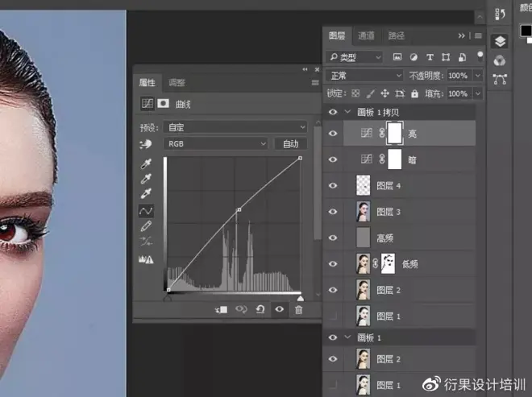Select the gray point eyedropper in Curves
This screenshot has height=397, width=532.
click(x=146, y=179)
